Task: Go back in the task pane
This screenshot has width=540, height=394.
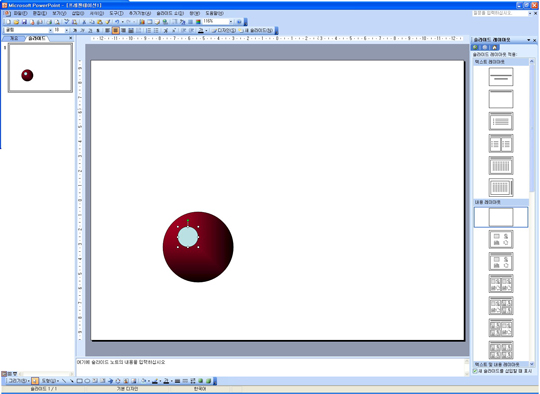Action: [x=476, y=47]
